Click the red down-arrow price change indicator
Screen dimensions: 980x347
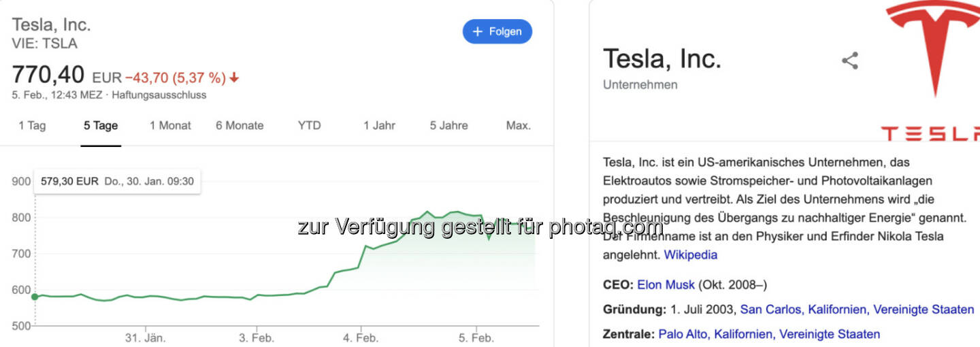coord(234,78)
